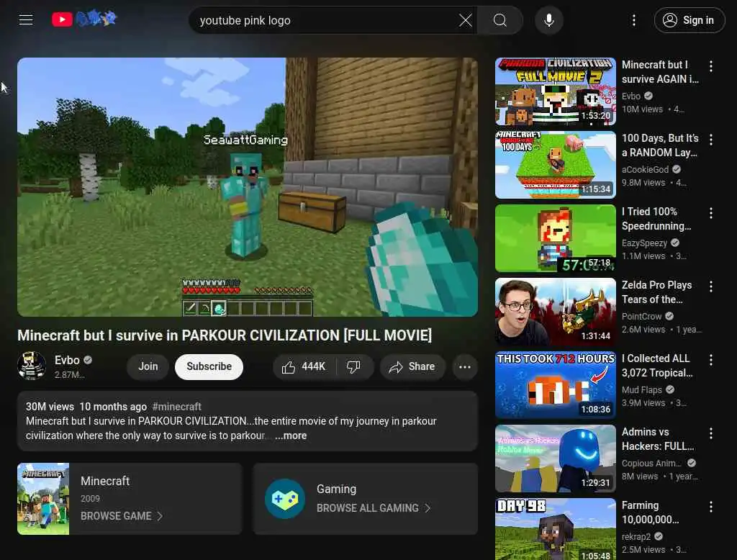
Task: Open 'Admins vs Hackers: FULL...' title text
Action: (x=658, y=438)
